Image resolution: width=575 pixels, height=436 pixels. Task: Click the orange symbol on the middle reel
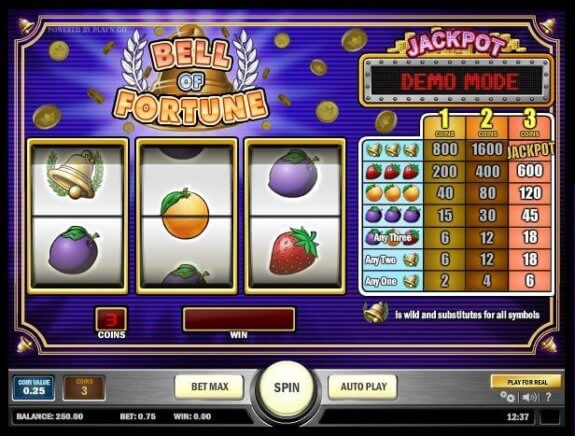(x=185, y=214)
